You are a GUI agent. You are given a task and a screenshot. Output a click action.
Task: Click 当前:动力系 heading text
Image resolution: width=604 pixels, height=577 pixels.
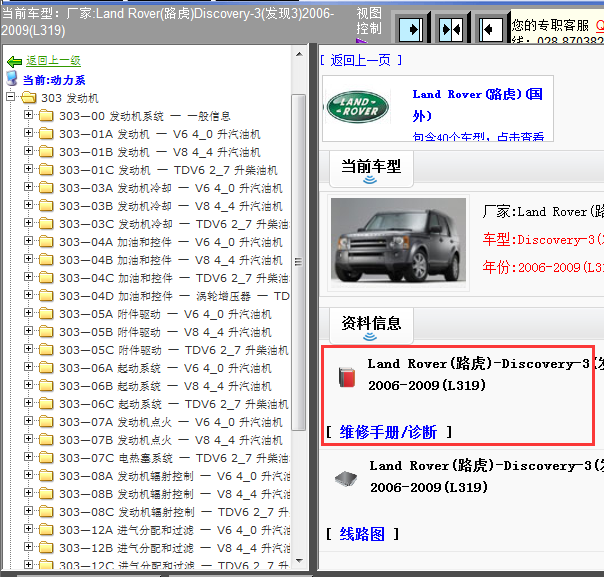pyautogui.click(x=54, y=80)
